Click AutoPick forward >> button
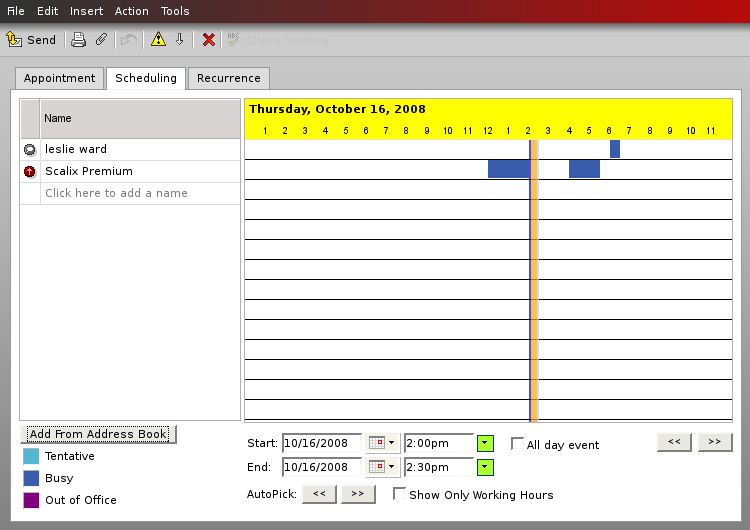Image resolution: width=750 pixels, height=530 pixels. (356, 494)
